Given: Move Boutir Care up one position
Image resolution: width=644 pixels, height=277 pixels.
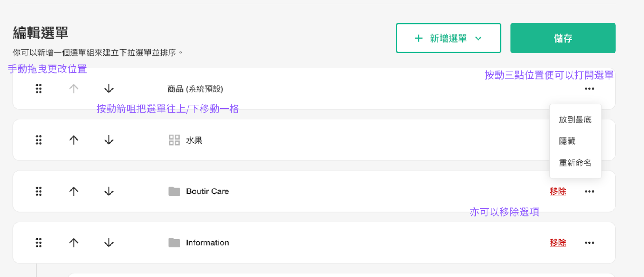Looking at the screenshot, I should click(x=74, y=191).
